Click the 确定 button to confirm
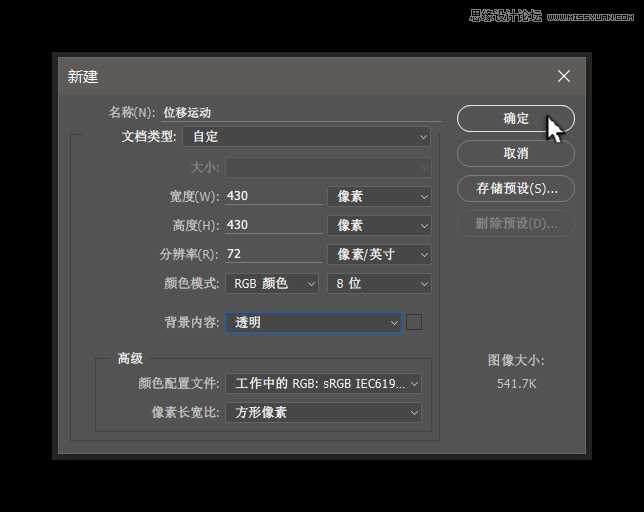Image resolution: width=644 pixels, height=512 pixels. pos(515,118)
